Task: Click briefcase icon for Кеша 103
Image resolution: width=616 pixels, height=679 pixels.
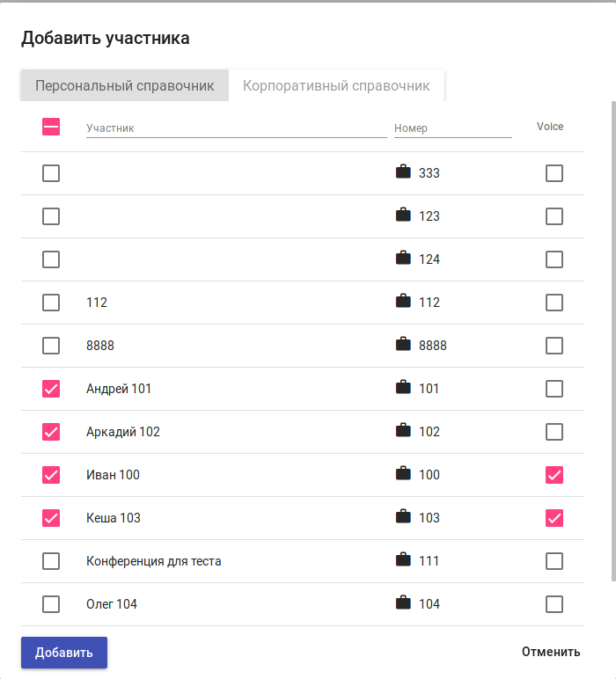Action: (403, 517)
